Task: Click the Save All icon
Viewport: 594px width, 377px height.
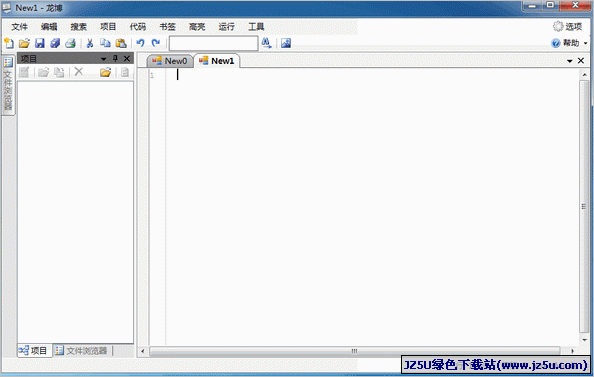Action: click(x=55, y=43)
